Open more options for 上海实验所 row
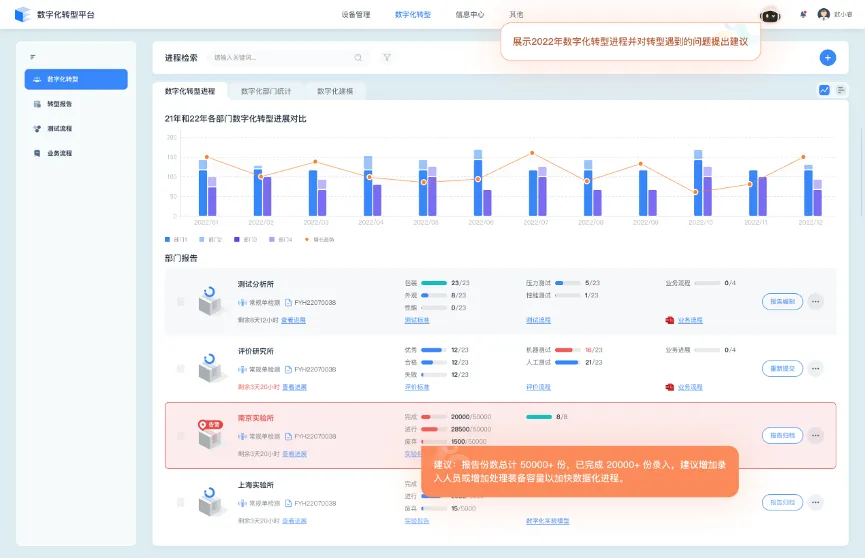 (815, 502)
